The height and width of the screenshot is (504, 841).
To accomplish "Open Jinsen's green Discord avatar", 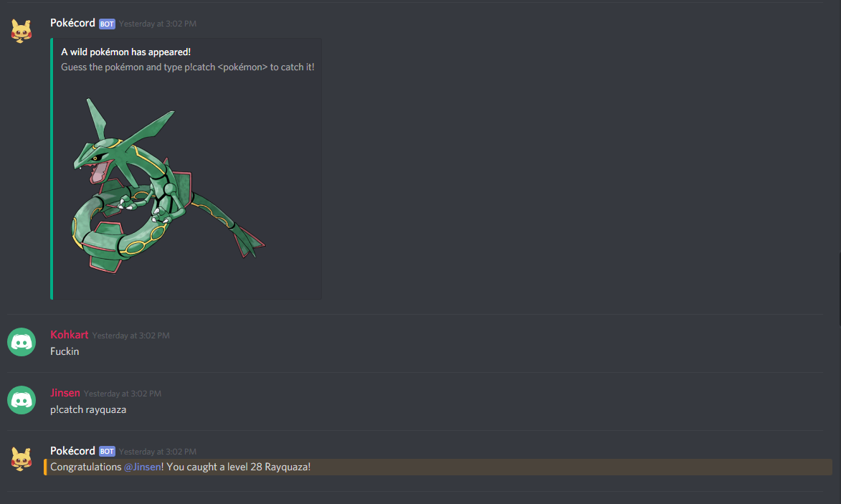I will coord(22,400).
